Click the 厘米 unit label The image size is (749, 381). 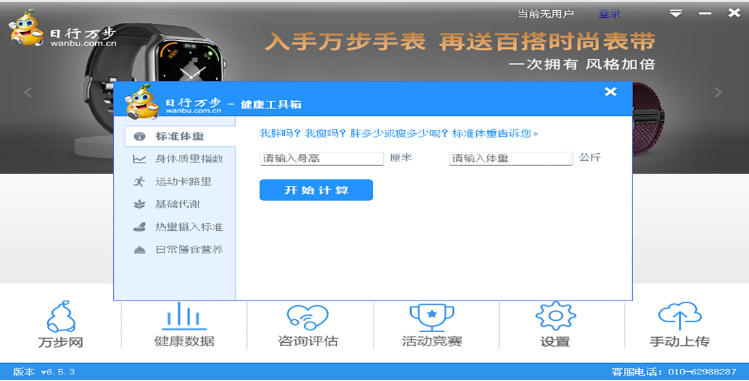click(x=400, y=158)
